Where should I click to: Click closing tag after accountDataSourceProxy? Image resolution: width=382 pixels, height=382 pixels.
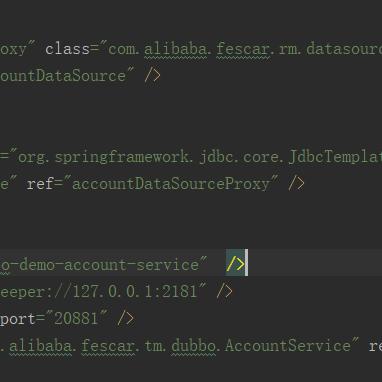[x=296, y=184]
